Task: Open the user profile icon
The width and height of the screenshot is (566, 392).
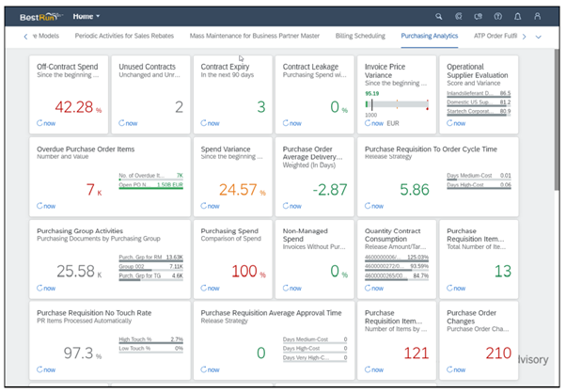Action: tap(537, 16)
